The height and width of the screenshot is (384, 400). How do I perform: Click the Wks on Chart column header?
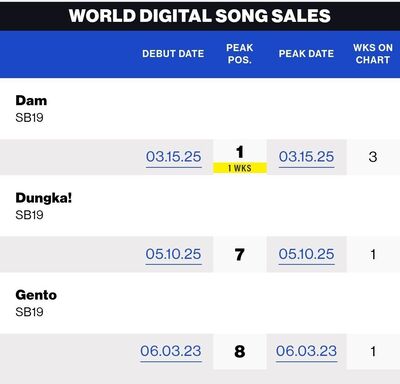(373, 54)
